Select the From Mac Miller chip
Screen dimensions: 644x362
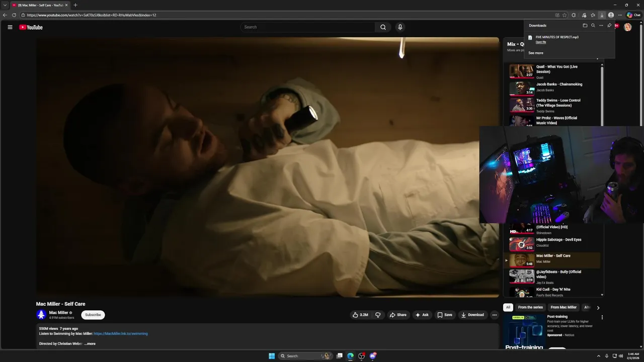click(x=563, y=307)
